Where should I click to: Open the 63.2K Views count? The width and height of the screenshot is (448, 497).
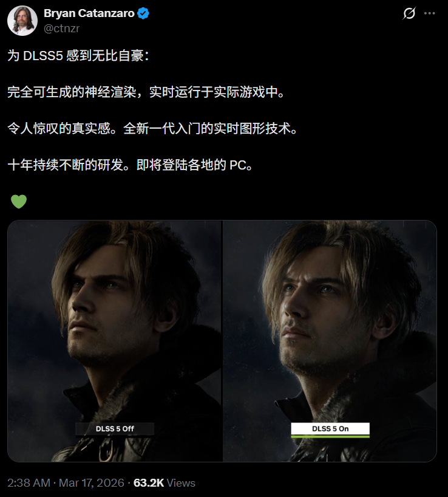[x=165, y=483]
